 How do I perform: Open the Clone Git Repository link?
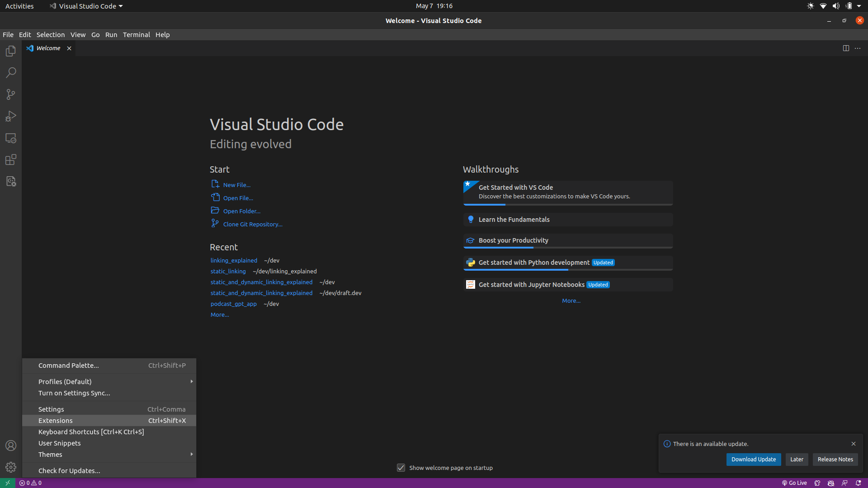pyautogui.click(x=252, y=225)
